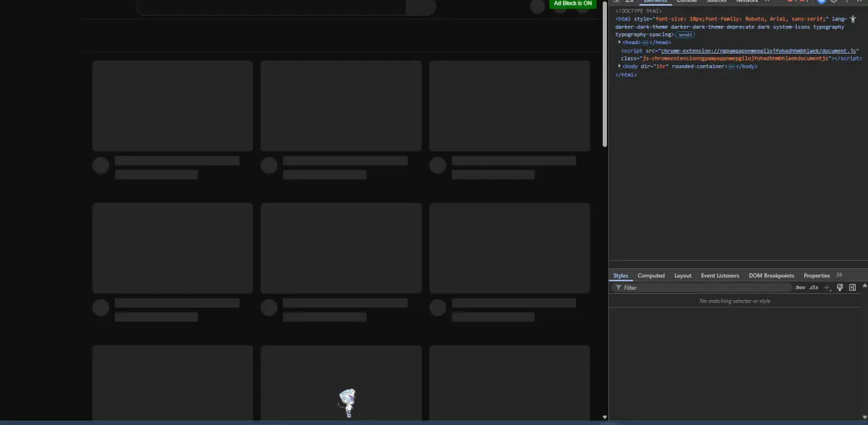Open the paintbrush rendering emulations icon
The width and height of the screenshot is (868, 425).
tap(840, 288)
